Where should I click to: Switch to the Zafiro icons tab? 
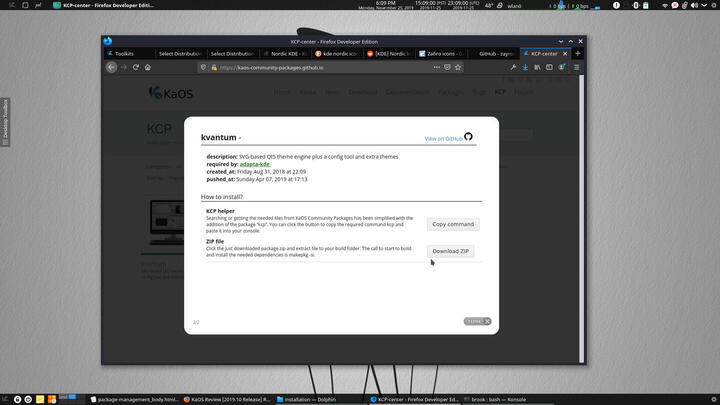tap(441, 54)
